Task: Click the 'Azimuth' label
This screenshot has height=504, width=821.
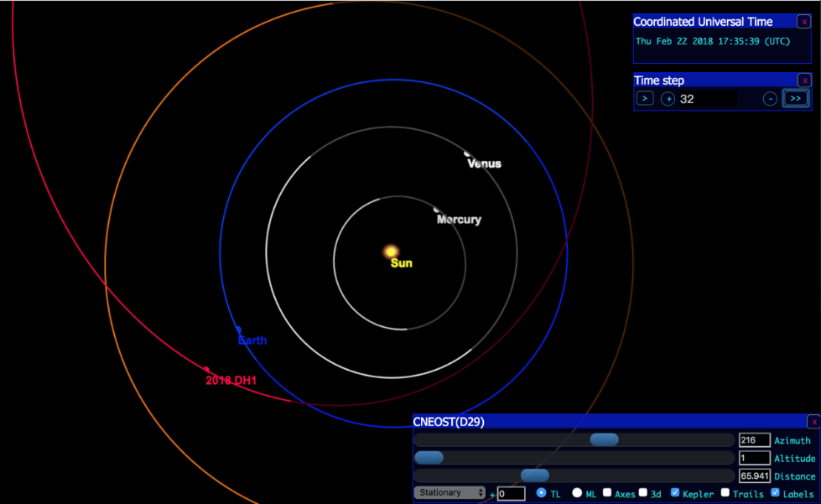Action: (792, 440)
